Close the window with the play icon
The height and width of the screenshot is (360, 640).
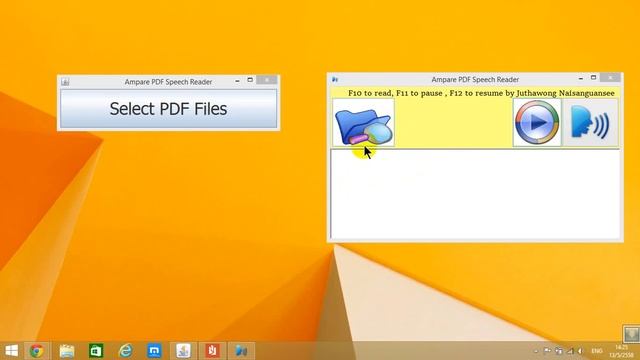(x=610, y=77)
